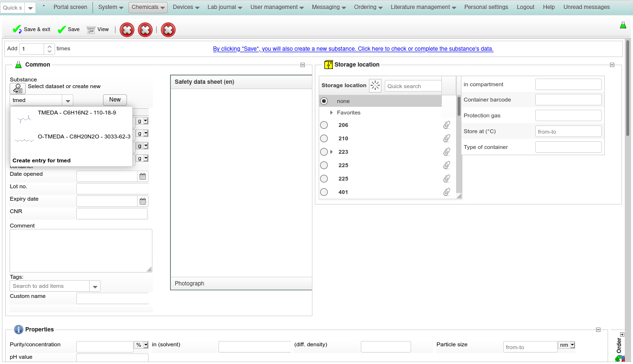Choose TMEDA - C6H16N2 from suggestions
This screenshot has width=633, height=364.
click(x=77, y=113)
